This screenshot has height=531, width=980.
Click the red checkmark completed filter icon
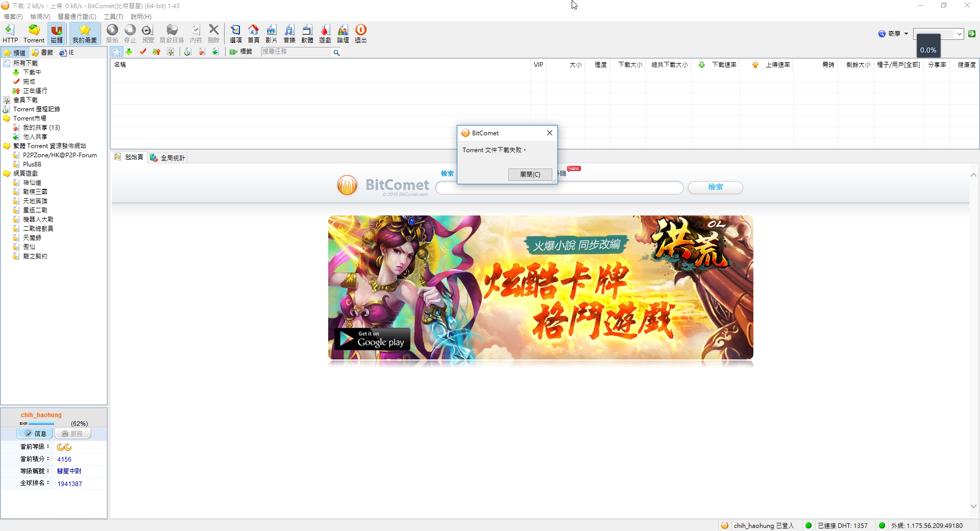coord(143,52)
